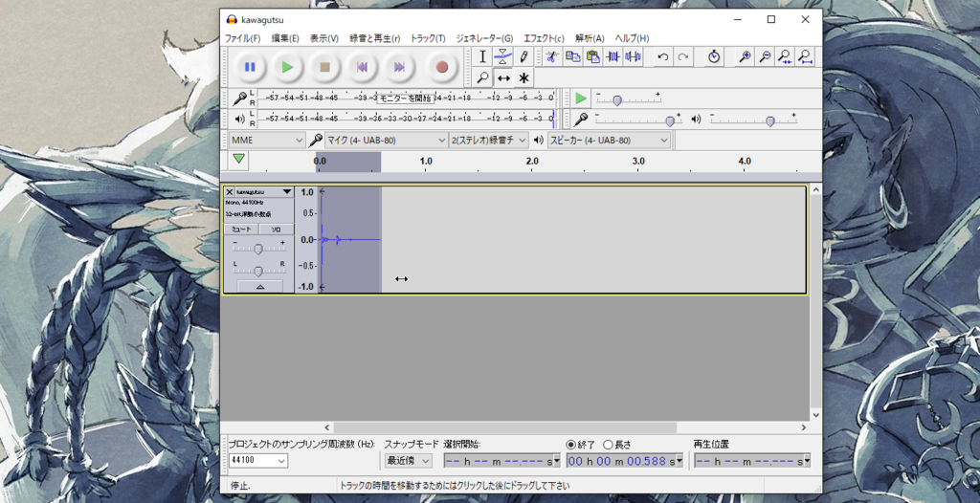Open the スナップモード 最近傍 dropdown

tap(409, 461)
